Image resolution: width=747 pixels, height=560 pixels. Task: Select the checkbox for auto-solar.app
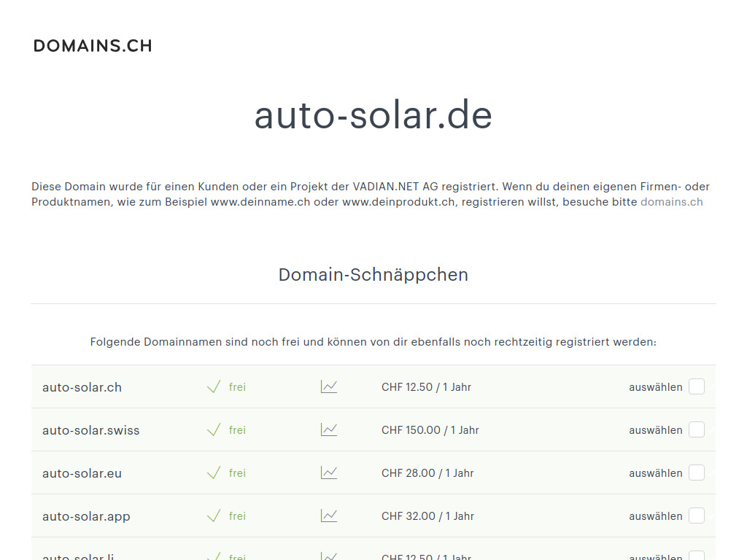696,516
